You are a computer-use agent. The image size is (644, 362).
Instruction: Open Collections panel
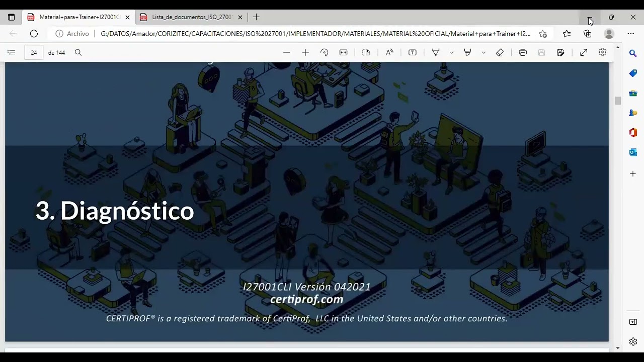(588, 34)
